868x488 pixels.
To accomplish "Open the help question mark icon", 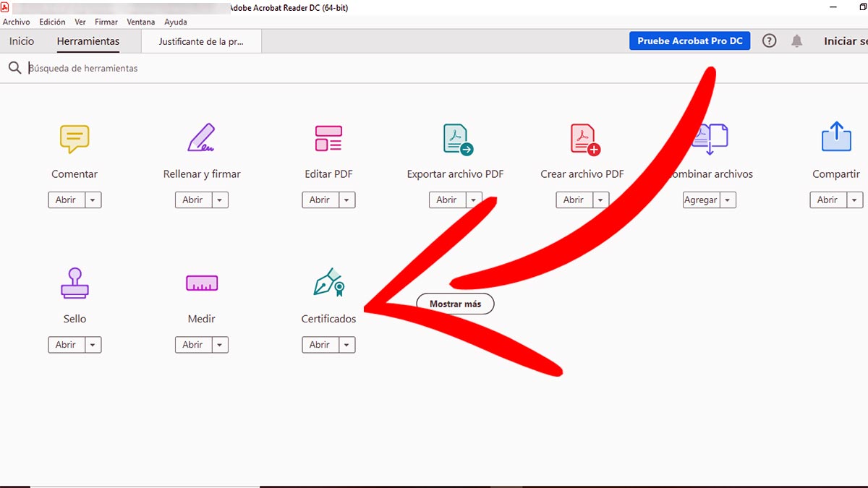I will click(770, 41).
